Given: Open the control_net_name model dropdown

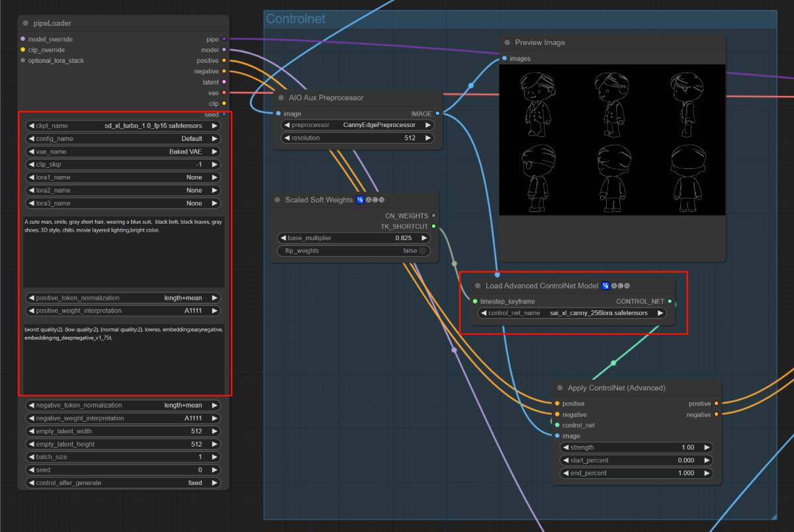Looking at the screenshot, I should [x=572, y=314].
